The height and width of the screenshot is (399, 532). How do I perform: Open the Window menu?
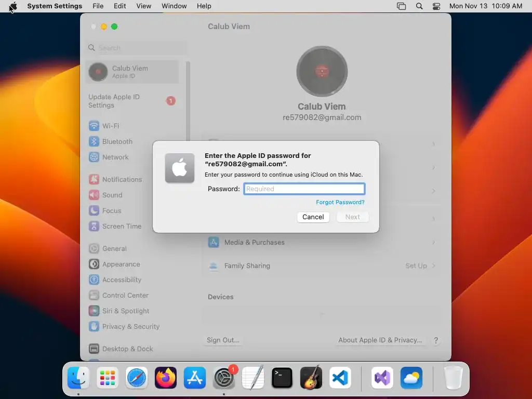pos(174,6)
